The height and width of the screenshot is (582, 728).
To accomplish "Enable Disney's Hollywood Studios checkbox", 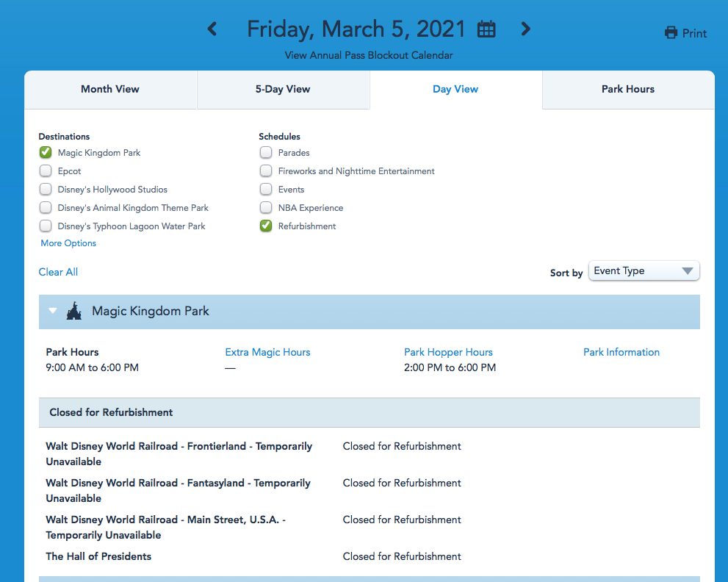I will pos(46,189).
